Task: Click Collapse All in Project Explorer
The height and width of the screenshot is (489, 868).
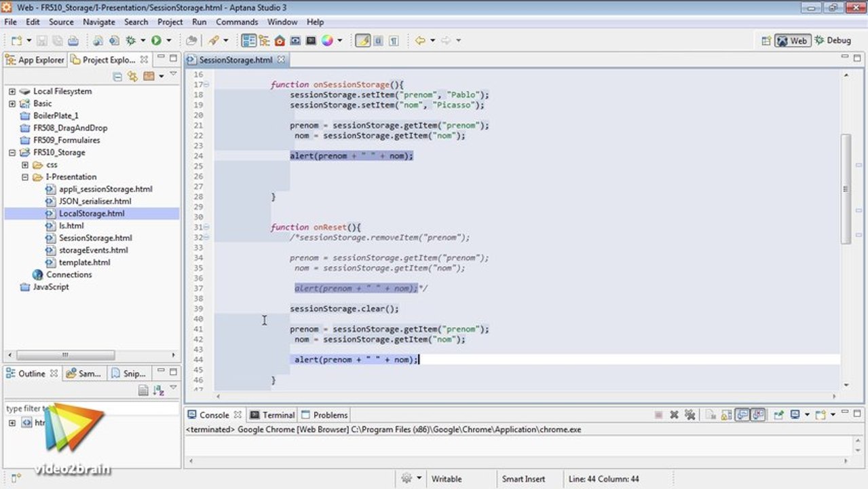Action: pos(117,76)
